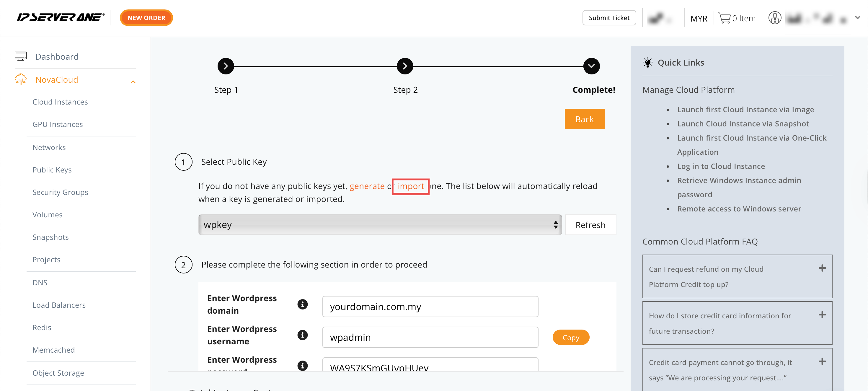The width and height of the screenshot is (868, 391).
Task: Open DNS in sidebar
Action: [40, 282]
